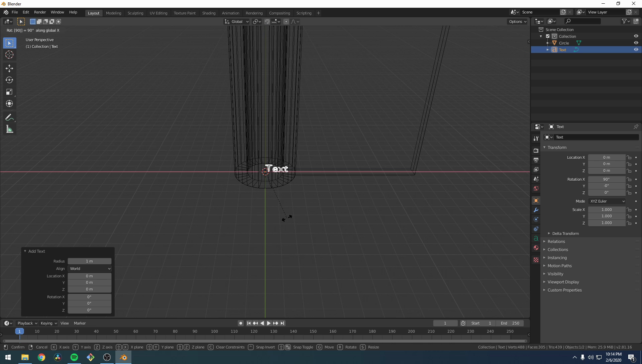Image resolution: width=642 pixels, height=364 pixels.
Task: Click the End frame field
Action: pos(510,323)
